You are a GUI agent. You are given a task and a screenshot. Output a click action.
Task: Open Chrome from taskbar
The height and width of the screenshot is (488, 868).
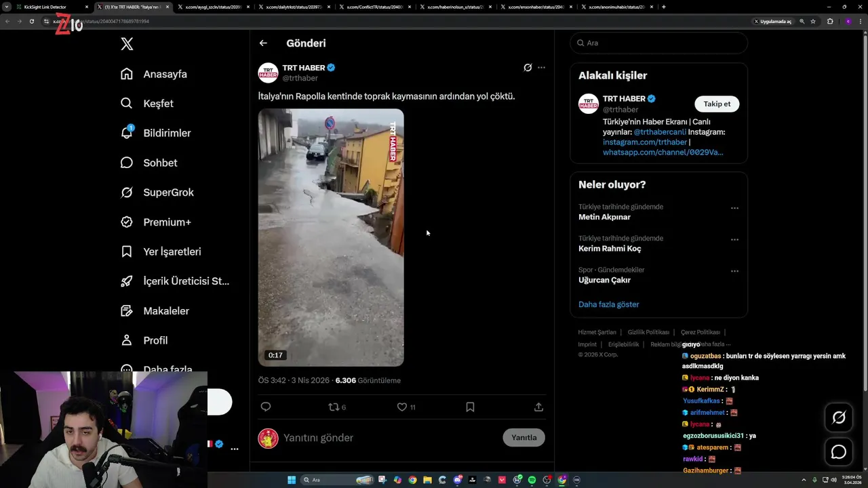click(412, 480)
